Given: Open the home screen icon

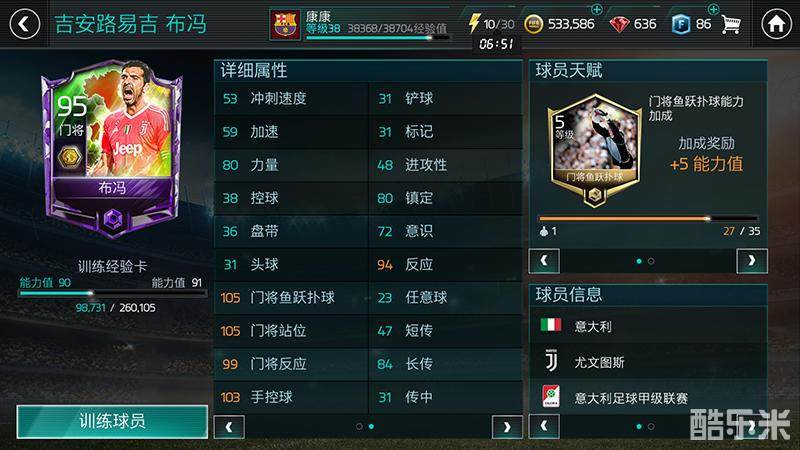Looking at the screenshot, I should coord(776,24).
